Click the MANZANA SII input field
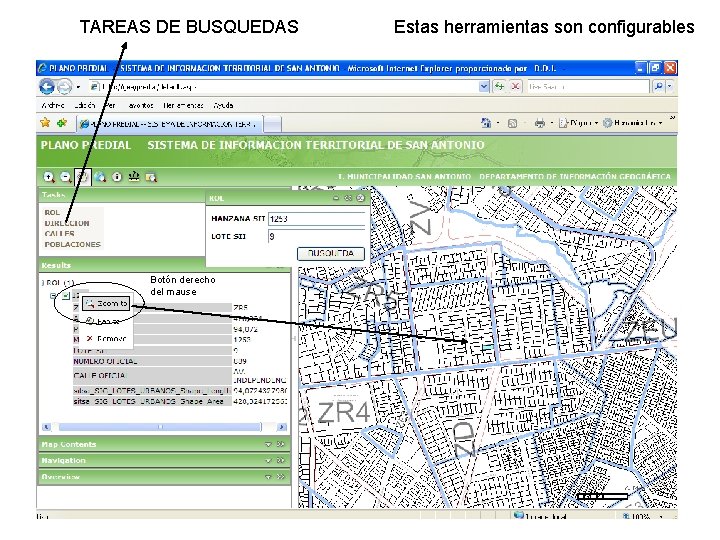Viewport: 720px width, 540px height. [x=317, y=219]
